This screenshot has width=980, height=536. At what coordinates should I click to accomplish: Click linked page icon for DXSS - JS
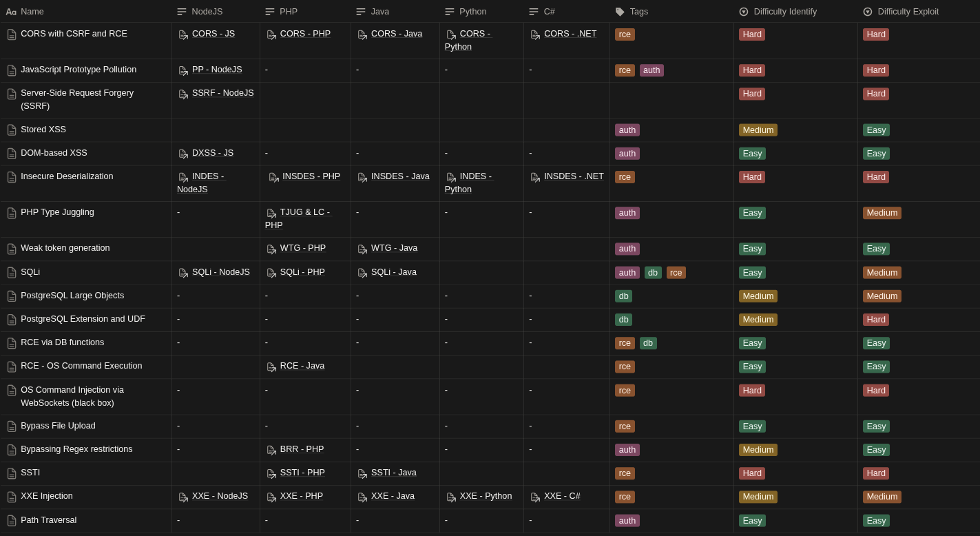click(x=183, y=154)
